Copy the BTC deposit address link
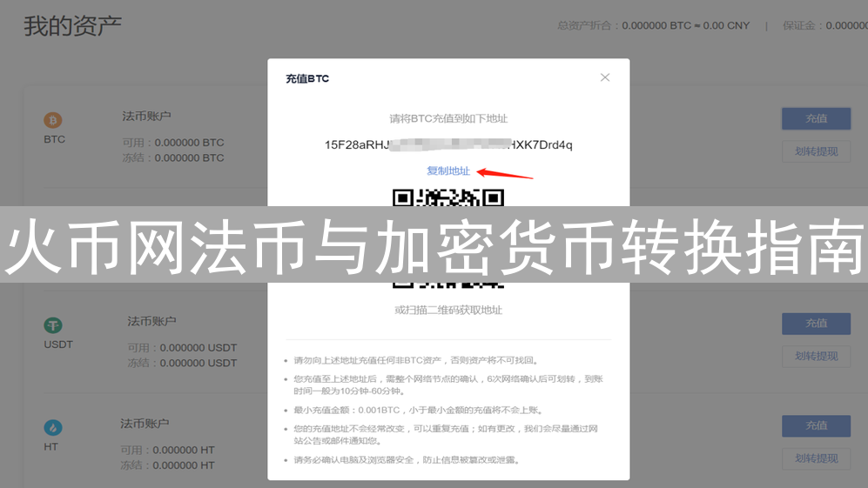Screen dimensions: 868x488 [447, 171]
